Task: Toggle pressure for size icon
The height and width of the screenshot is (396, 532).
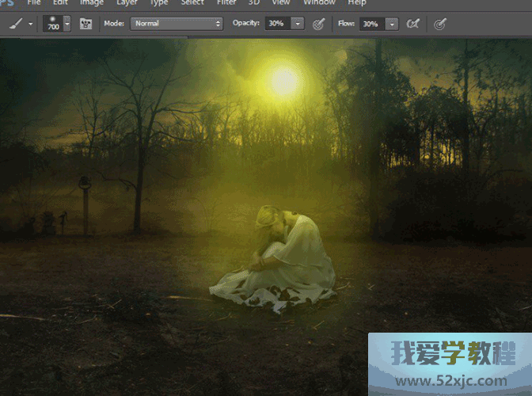Action: click(x=440, y=24)
